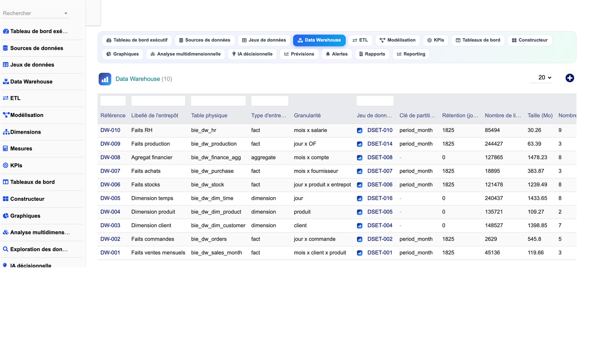Click the dataset icon next to DSET-001
The width and height of the screenshot is (589, 364).
[x=360, y=253]
